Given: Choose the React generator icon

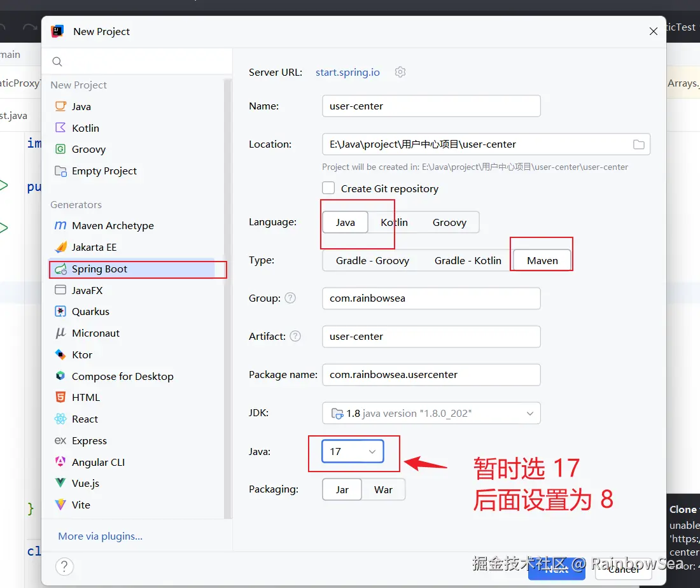Looking at the screenshot, I should coord(60,419).
